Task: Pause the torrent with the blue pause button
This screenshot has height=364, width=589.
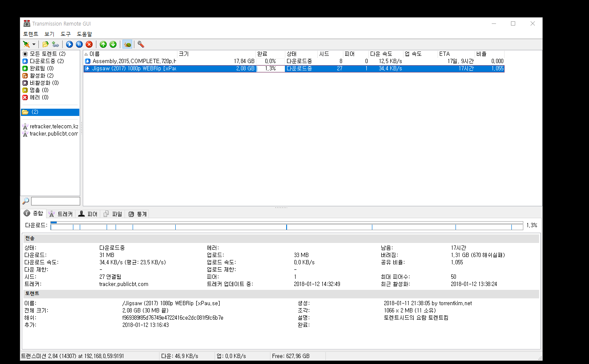Action: (79, 44)
